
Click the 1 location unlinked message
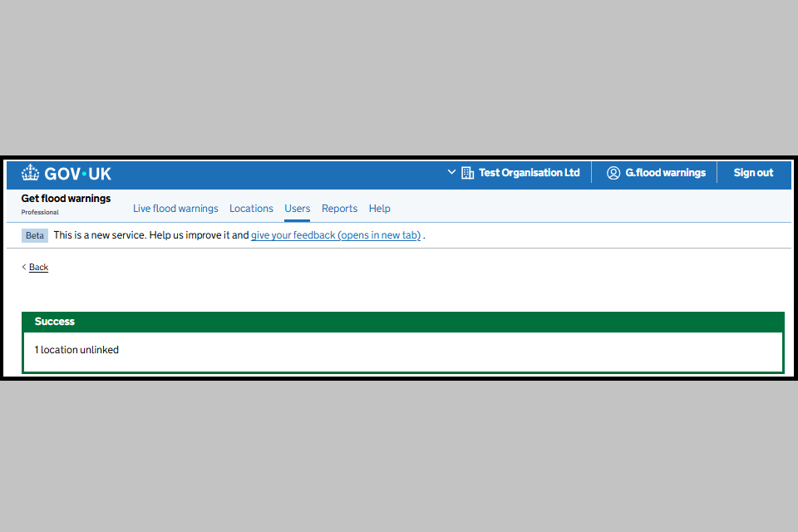pos(76,350)
